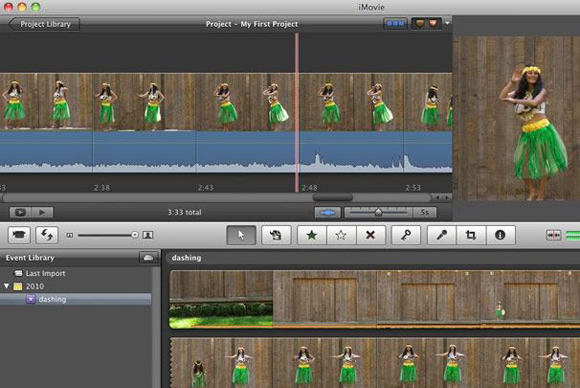This screenshot has height=388, width=580.
Task: Select the Crop and rotate tool
Action: pos(471,235)
